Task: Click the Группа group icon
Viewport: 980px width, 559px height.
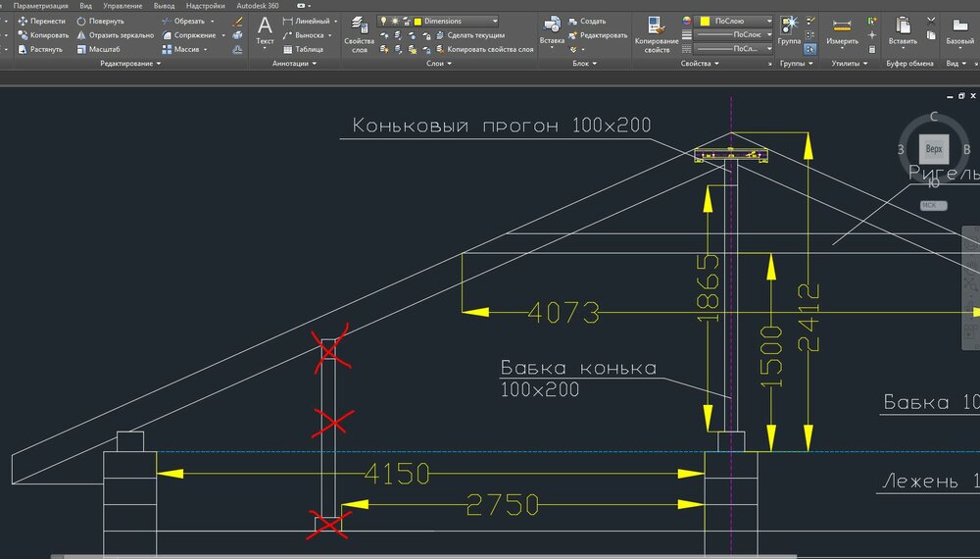Action: 788,29
